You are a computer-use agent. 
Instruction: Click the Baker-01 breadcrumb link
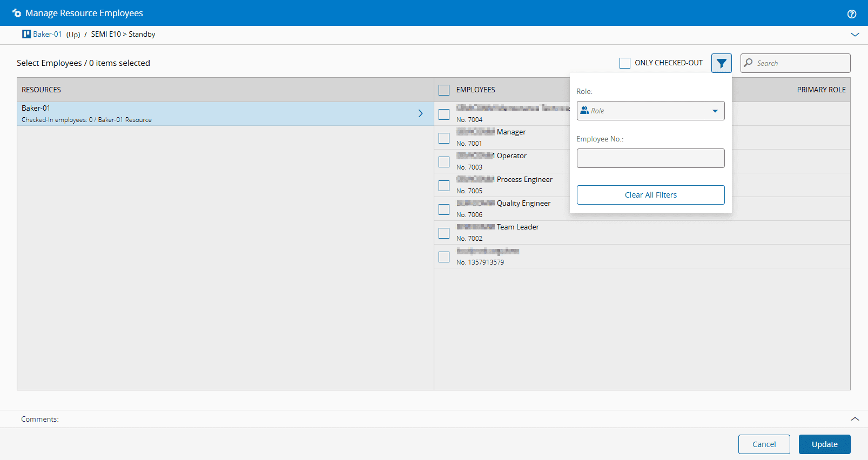point(47,34)
